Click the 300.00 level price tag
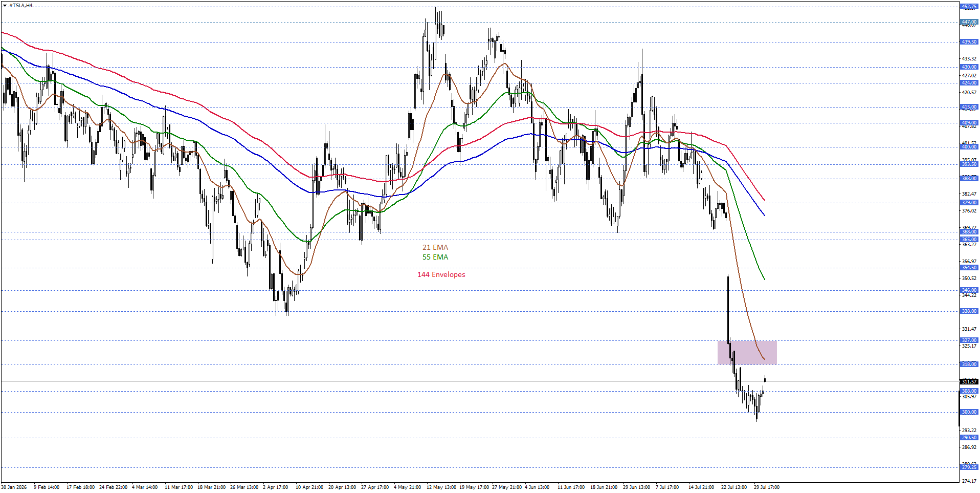Image resolution: width=980 pixels, height=493 pixels. pyautogui.click(x=969, y=412)
